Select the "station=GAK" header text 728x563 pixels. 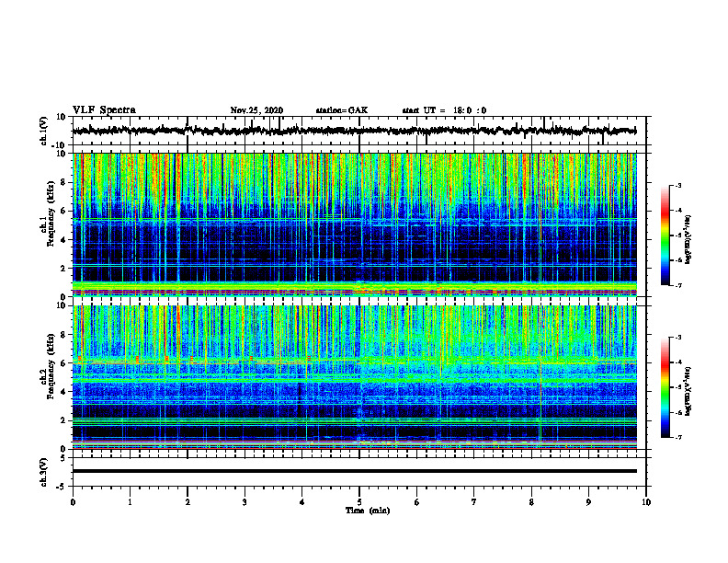(x=342, y=110)
